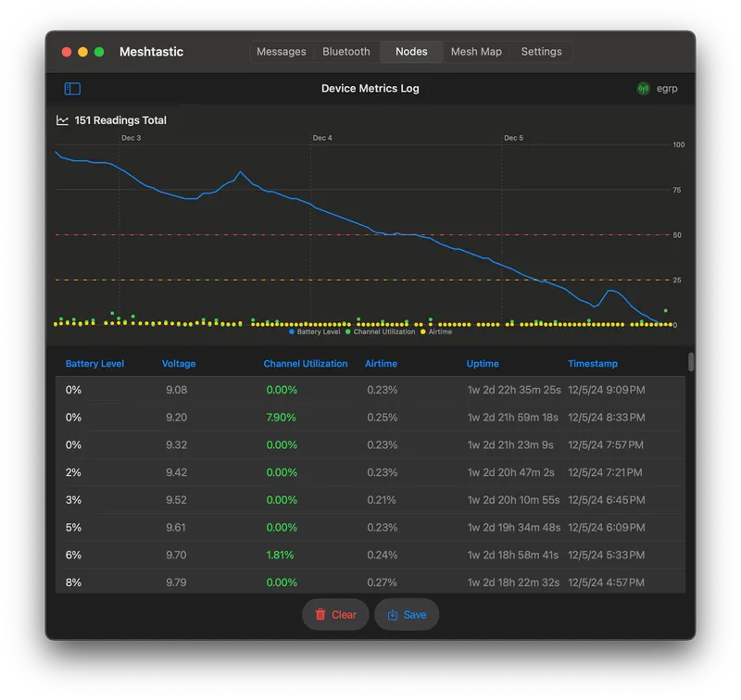Sort by Battery Level column header
Viewport: 741px width, 700px height.
click(x=94, y=364)
